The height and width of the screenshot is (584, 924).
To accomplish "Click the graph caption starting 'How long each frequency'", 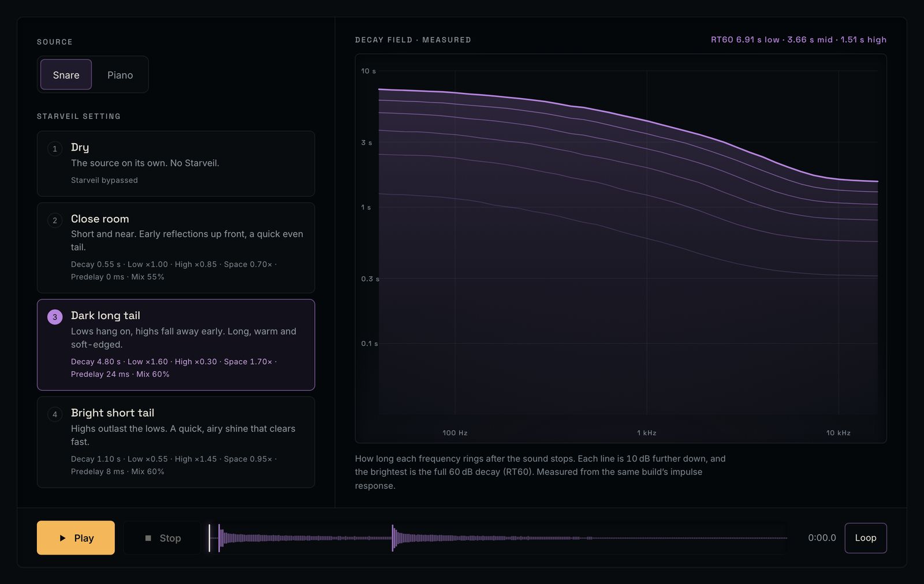I will point(540,472).
